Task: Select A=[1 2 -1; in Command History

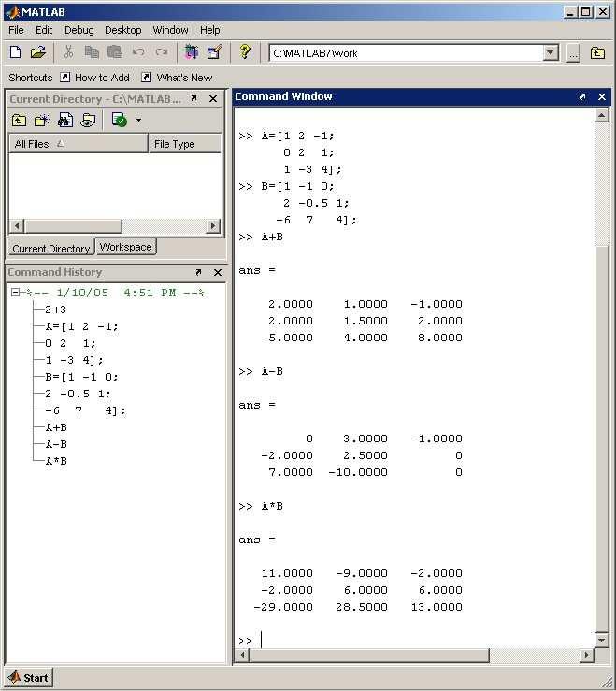Action: [x=82, y=326]
